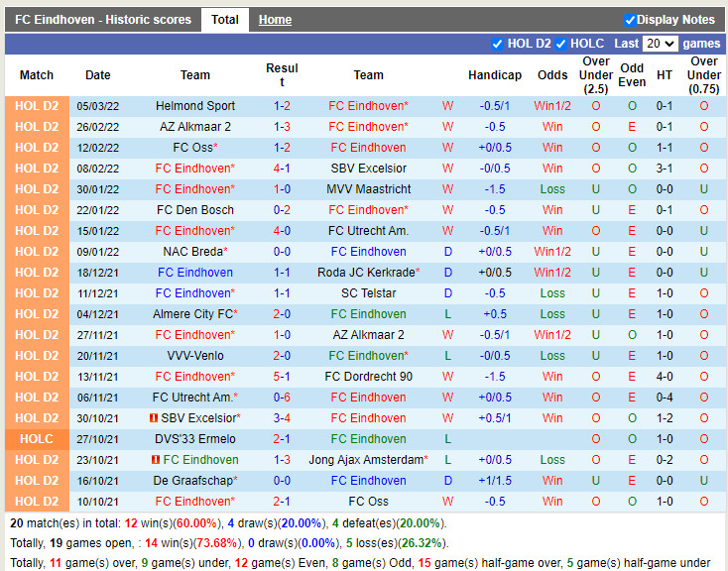
Task: Uncheck the HOL D2 league filter
Action: click(497, 44)
